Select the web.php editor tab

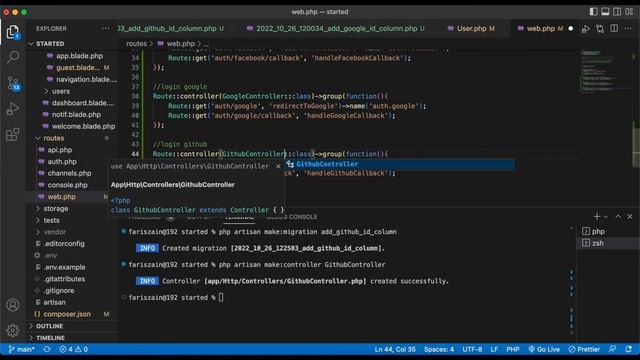pos(541,29)
